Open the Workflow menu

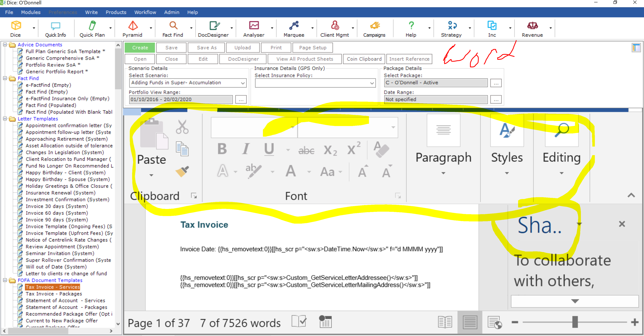point(145,12)
